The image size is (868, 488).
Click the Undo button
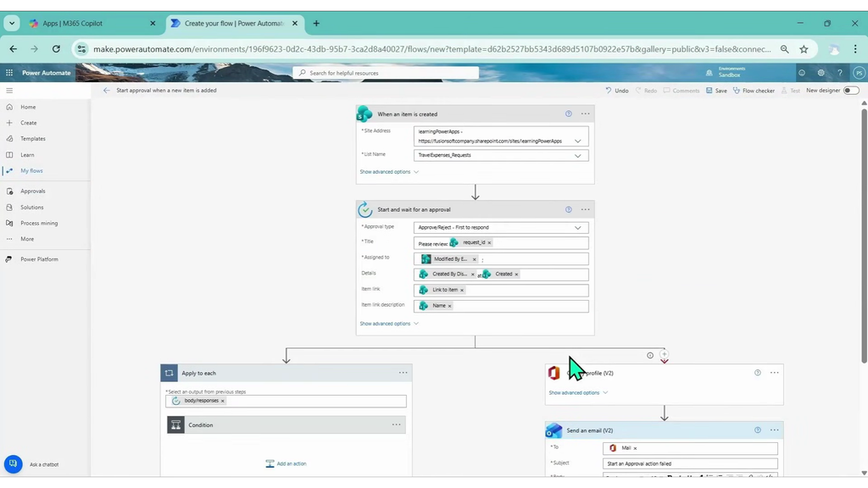coord(617,90)
